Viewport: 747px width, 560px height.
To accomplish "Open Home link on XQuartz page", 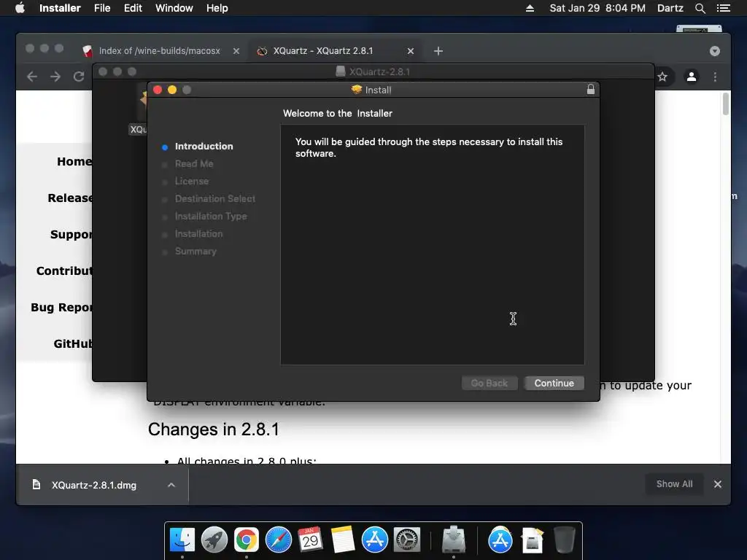I will [74, 161].
